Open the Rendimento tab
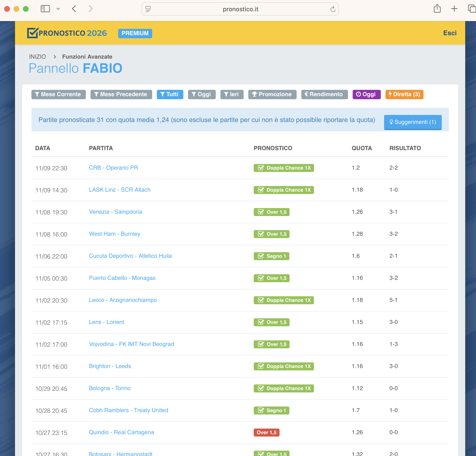476x456 pixels. pos(324,94)
